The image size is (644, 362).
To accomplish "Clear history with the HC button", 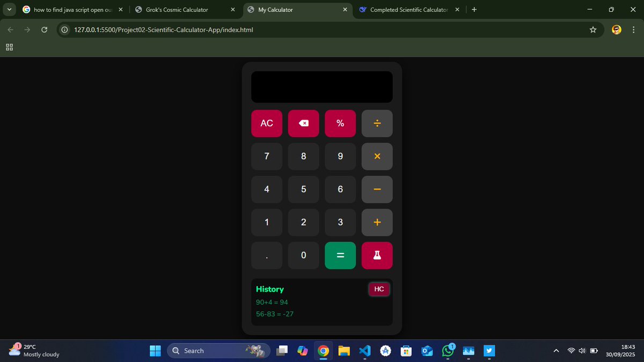I will click(379, 289).
